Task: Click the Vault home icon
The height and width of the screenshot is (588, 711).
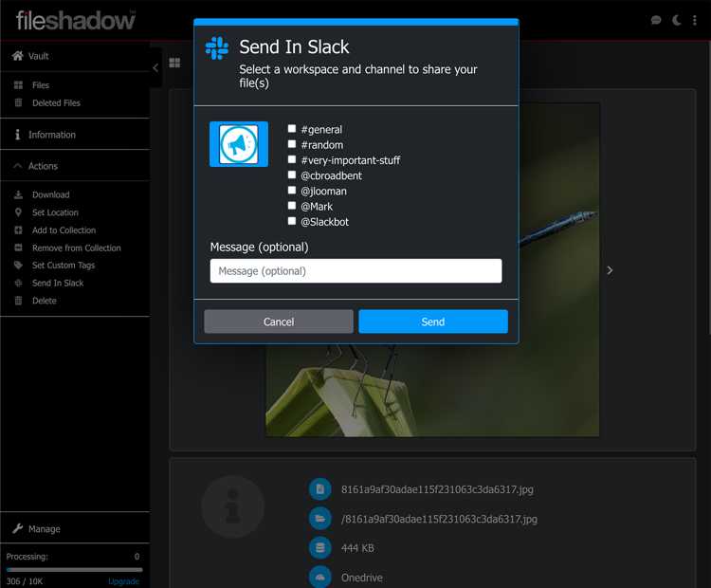Action: (x=18, y=55)
